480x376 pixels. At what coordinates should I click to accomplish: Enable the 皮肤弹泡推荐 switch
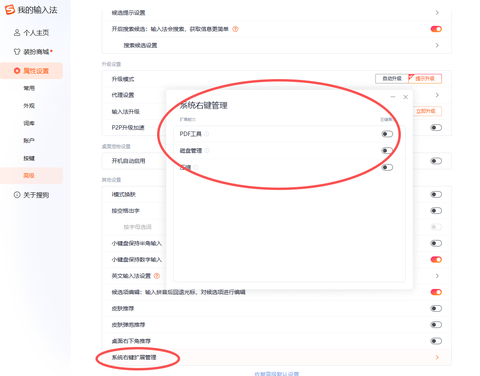coord(436,325)
